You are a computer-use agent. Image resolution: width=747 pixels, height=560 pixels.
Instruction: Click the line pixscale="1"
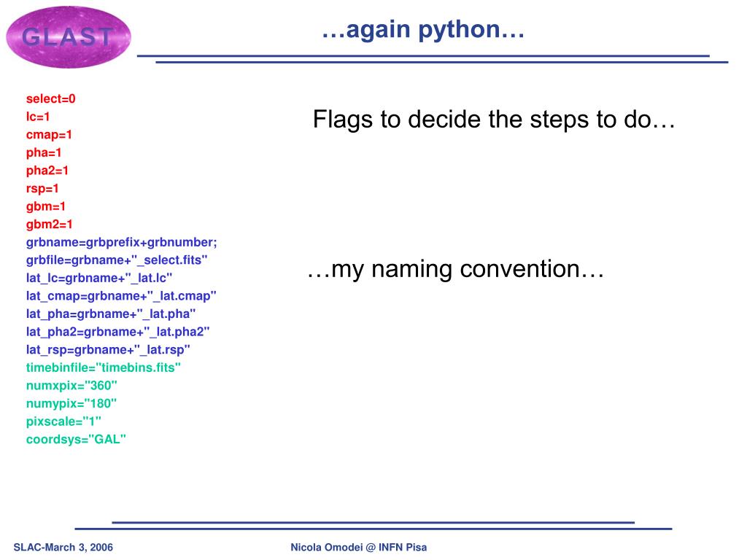[x=63, y=421]
